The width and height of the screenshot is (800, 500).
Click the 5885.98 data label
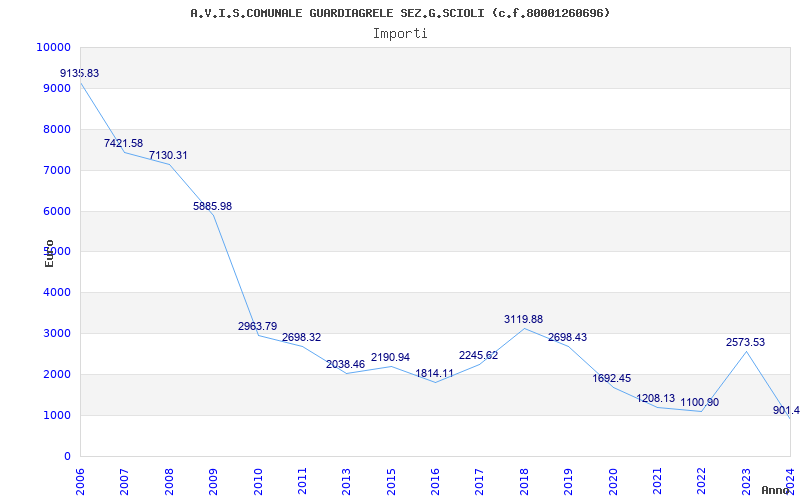212,206
